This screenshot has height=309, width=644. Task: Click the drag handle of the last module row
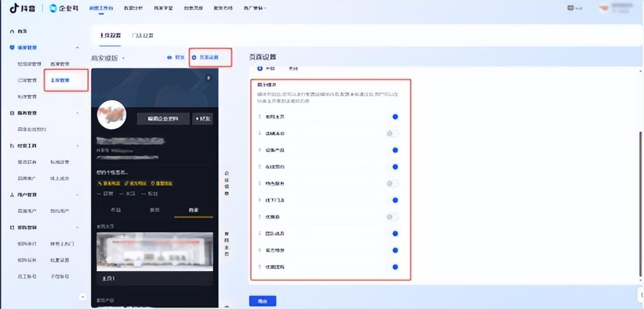[x=260, y=267]
